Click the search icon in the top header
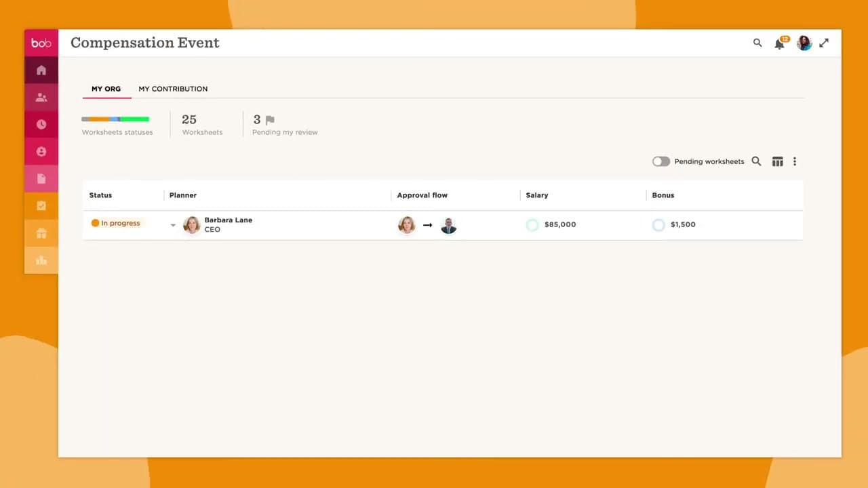This screenshot has width=868, height=488. pos(757,43)
